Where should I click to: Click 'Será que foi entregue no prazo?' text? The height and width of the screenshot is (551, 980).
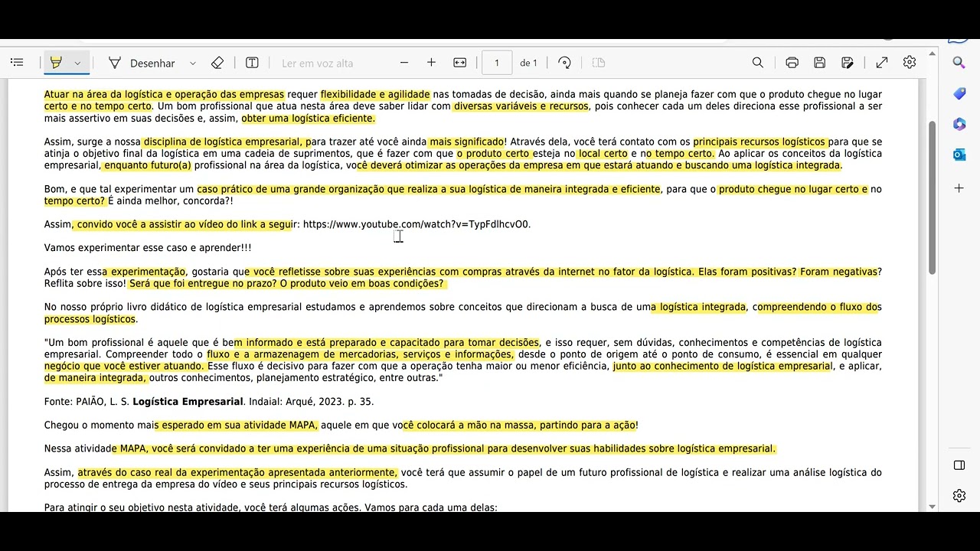point(204,284)
